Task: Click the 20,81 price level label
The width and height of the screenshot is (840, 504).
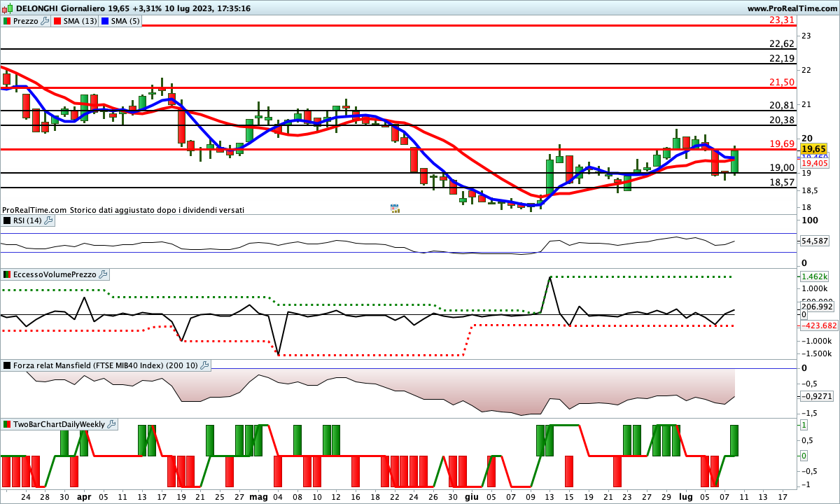Action: coord(781,105)
